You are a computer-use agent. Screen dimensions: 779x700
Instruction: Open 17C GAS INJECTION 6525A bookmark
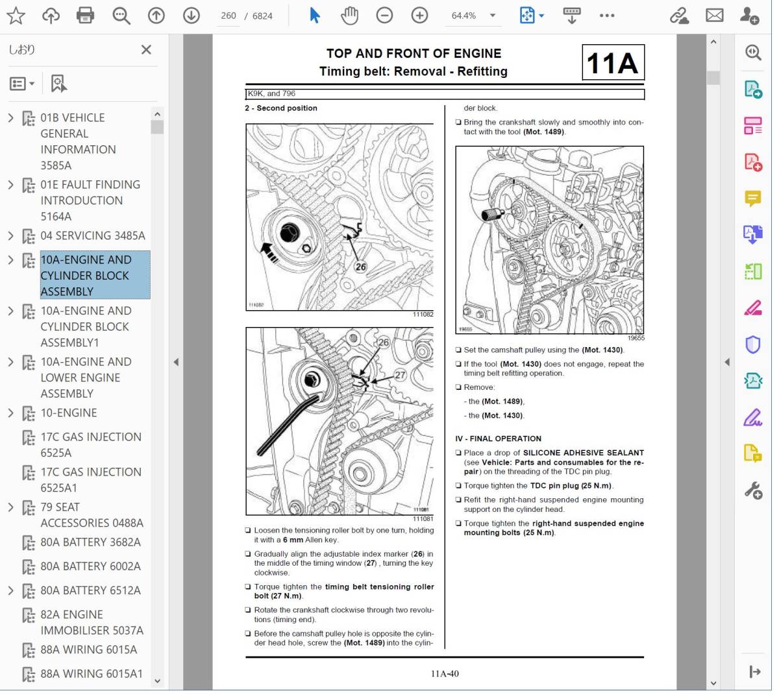(x=91, y=445)
